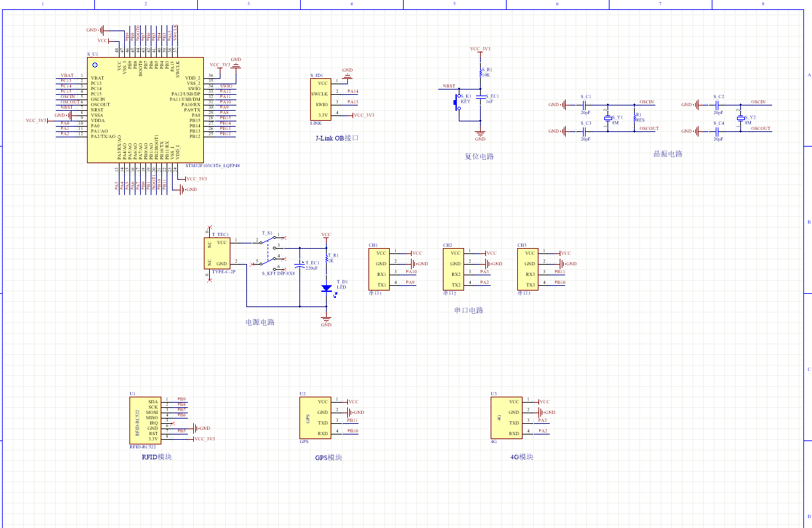Image resolution: width=812 pixels, height=528 pixels.
Task: Select the U2 GPS module block
Action: 315,418
